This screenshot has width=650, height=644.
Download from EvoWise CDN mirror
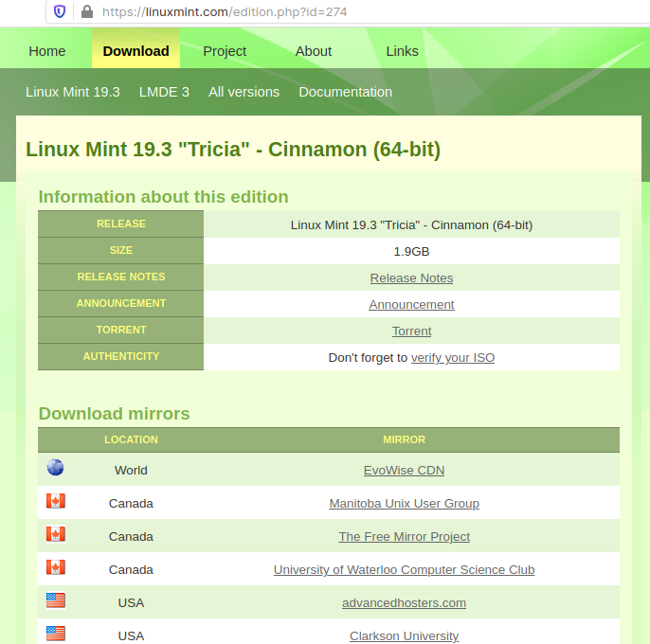404,470
